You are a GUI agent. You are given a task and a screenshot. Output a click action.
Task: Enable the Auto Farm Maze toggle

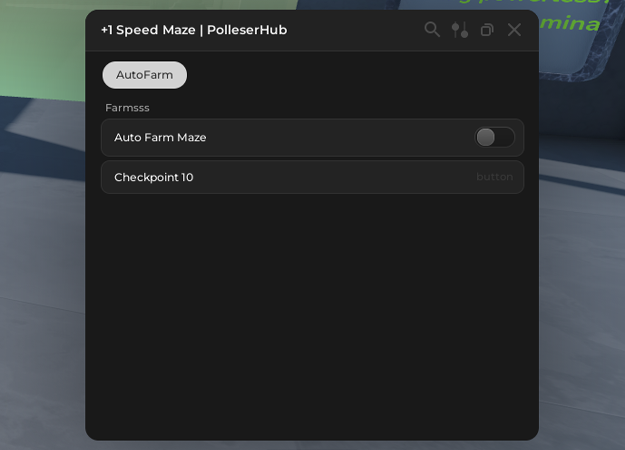pos(494,137)
